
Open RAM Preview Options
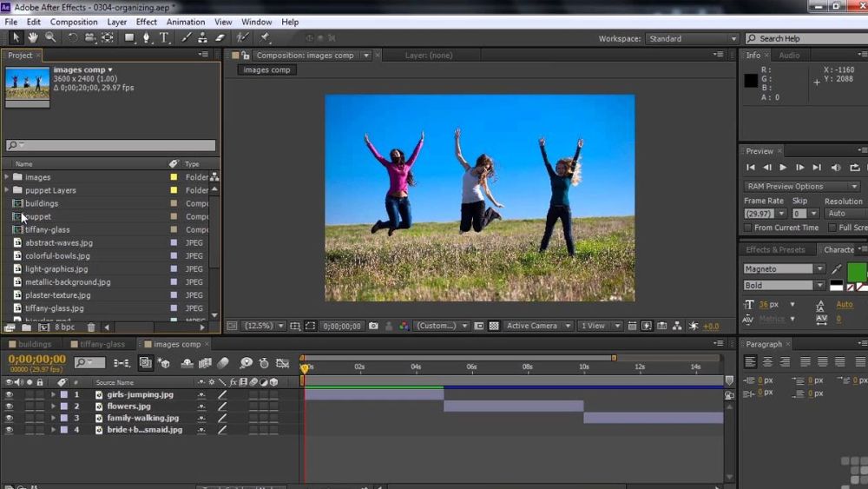pyautogui.click(x=801, y=186)
